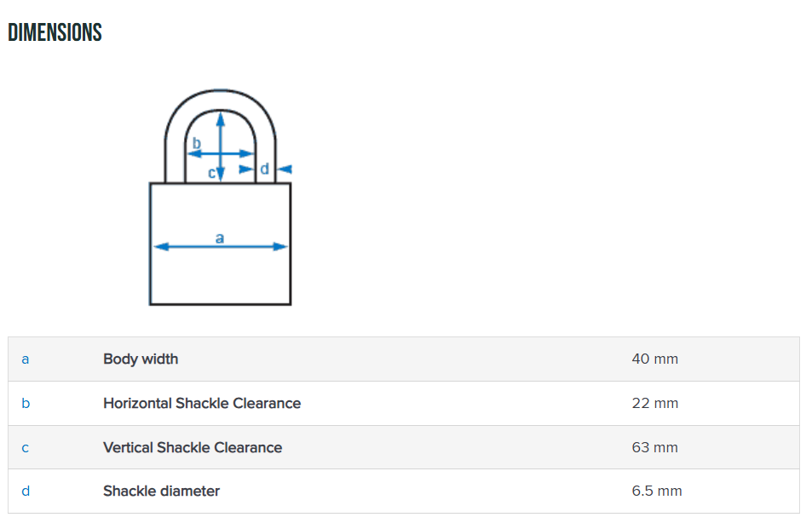Click the vertical clearance arrow in the diagram
The image size is (812, 523).
[221, 128]
